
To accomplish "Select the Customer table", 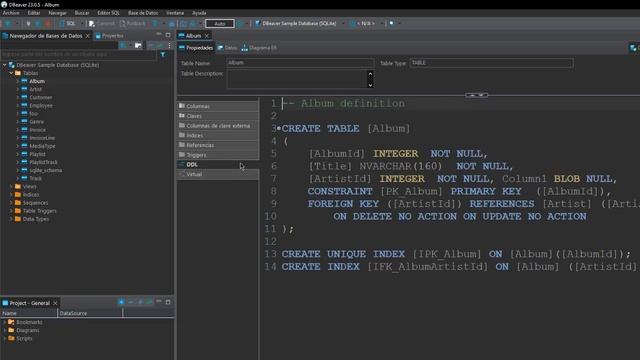I will tap(40, 98).
